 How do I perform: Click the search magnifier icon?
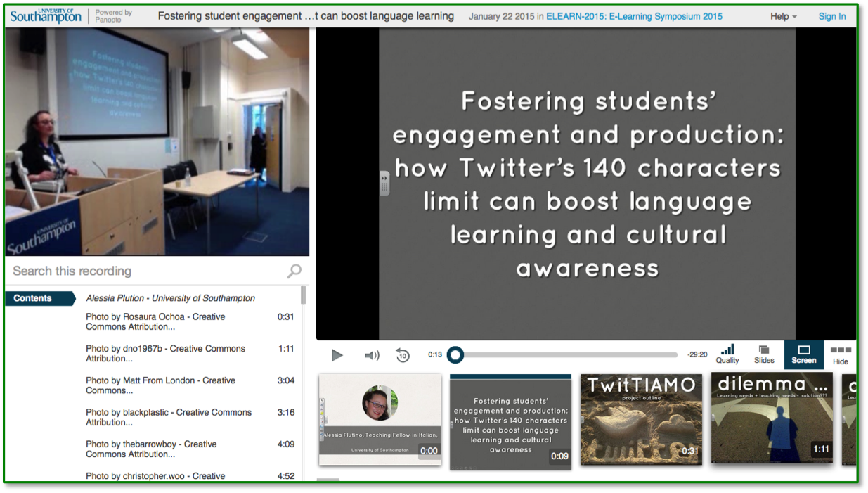[294, 271]
